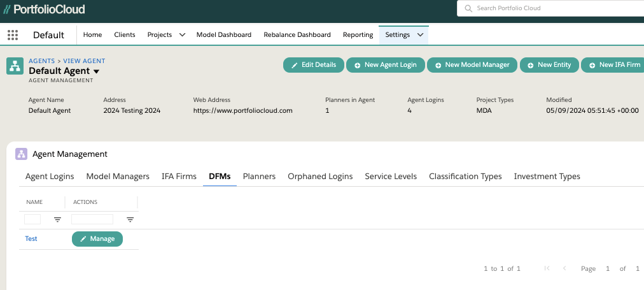Open the Clients nav item
Image resolution: width=644 pixels, height=290 pixels.
point(125,35)
